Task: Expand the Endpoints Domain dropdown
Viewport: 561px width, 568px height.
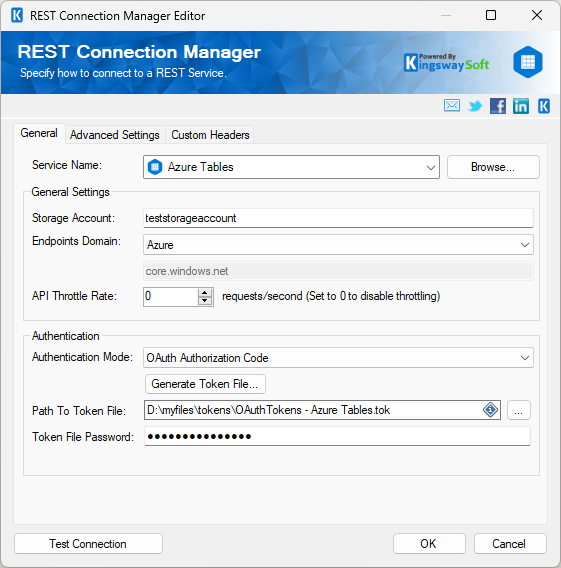Action: click(524, 245)
